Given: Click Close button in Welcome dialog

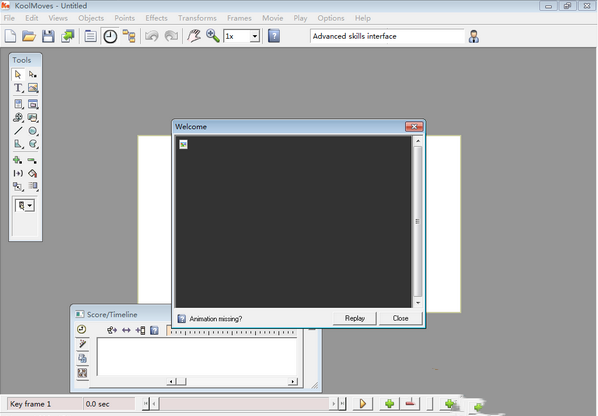Looking at the screenshot, I should [400, 318].
